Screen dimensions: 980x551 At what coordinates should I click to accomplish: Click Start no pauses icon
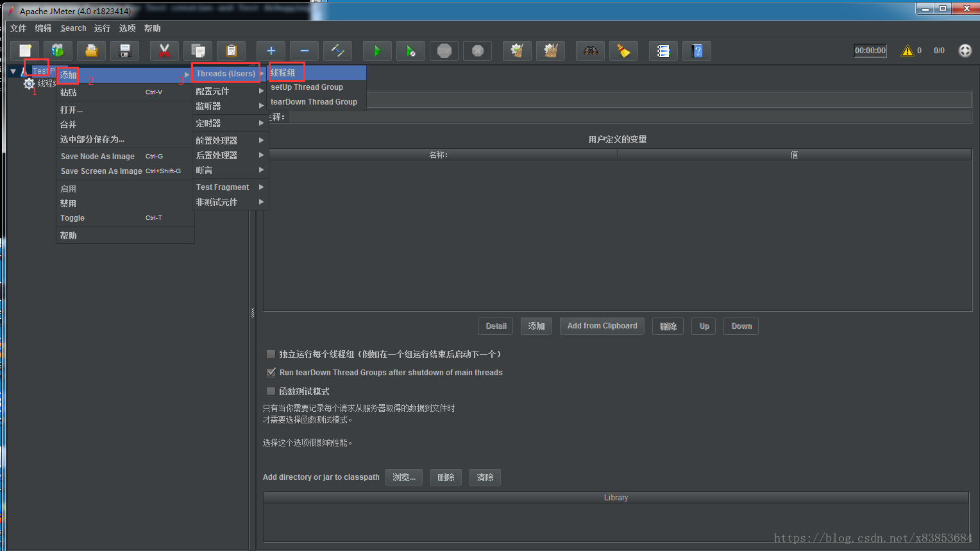point(411,51)
